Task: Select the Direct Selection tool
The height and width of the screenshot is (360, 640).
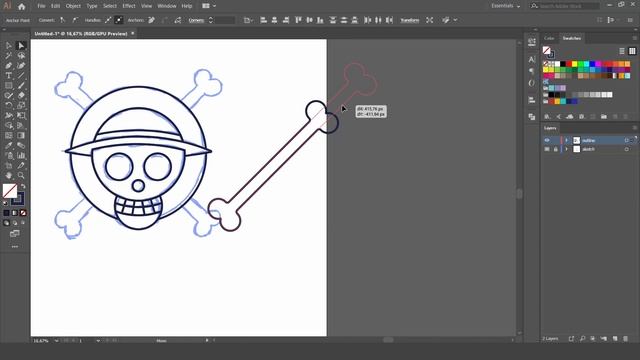Action: tap(21, 45)
